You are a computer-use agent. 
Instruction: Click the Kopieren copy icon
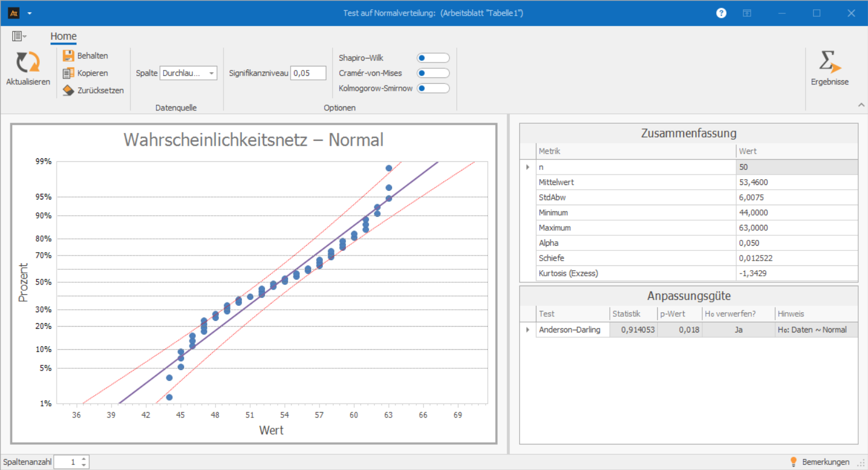tap(68, 73)
